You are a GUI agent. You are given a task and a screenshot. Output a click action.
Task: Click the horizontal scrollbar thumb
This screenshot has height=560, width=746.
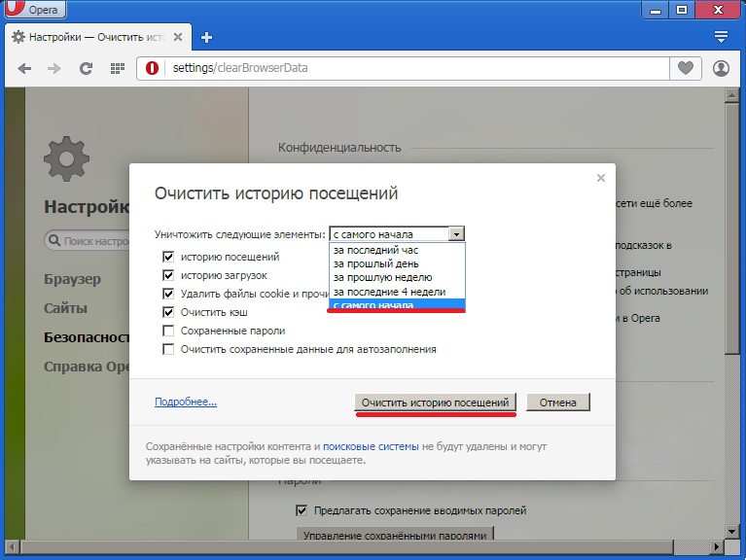347,547
